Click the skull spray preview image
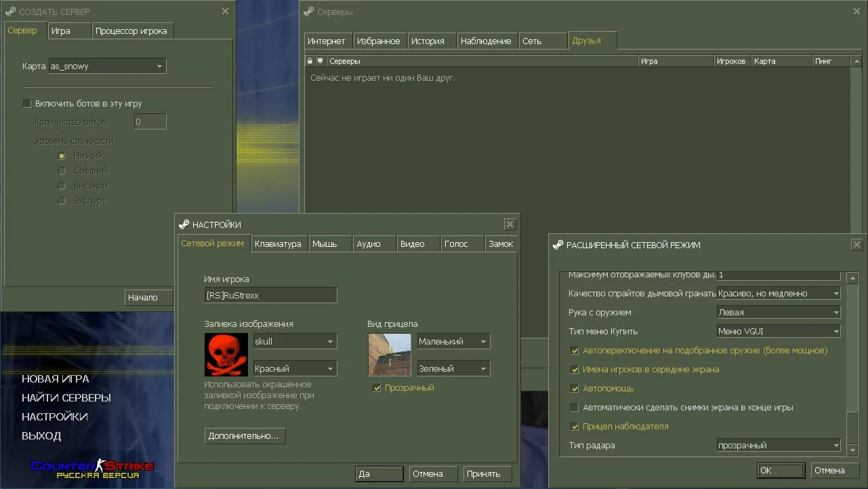This screenshot has width=868, height=489. [x=226, y=355]
